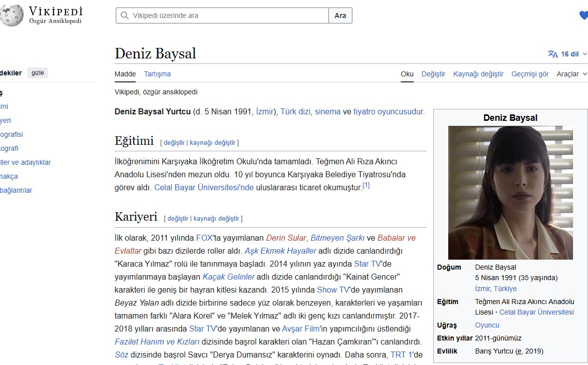Image resolution: width=588 pixels, height=365 pixels.
Task: Jump to the bağlantılar section in the contents
Action: [x=16, y=190]
